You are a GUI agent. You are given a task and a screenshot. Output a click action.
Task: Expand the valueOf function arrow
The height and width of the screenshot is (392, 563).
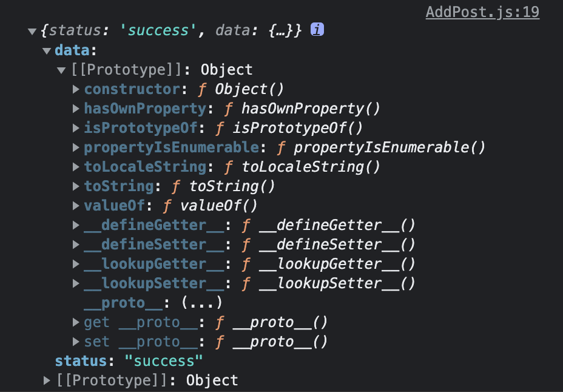[76, 205]
